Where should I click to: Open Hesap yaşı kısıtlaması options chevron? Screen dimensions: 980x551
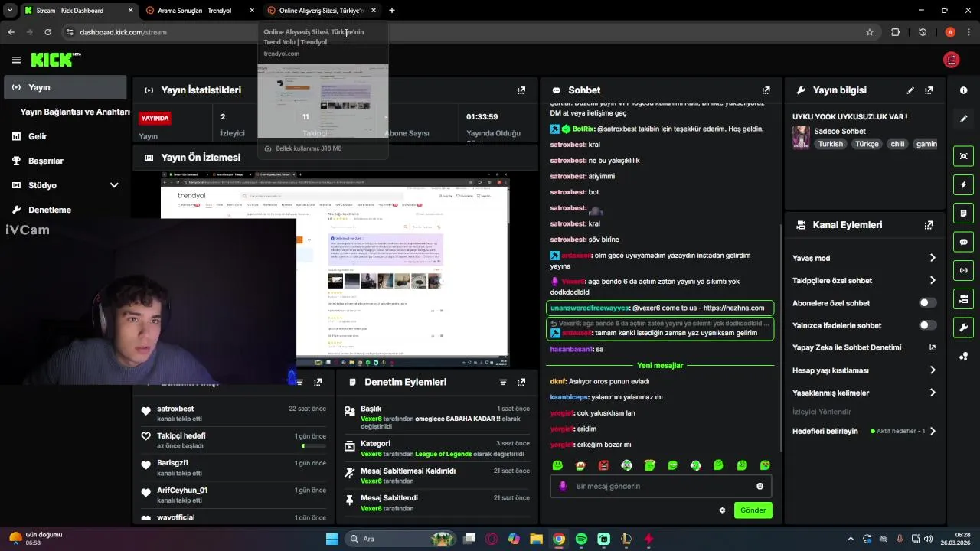933,370
